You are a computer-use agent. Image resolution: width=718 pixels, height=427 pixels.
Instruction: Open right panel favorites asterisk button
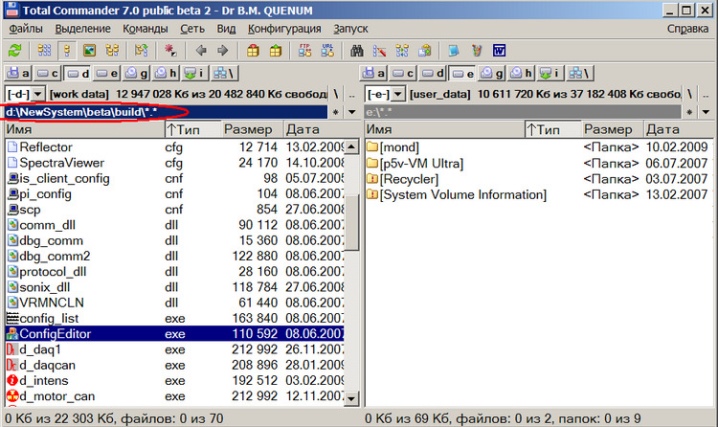[690, 112]
